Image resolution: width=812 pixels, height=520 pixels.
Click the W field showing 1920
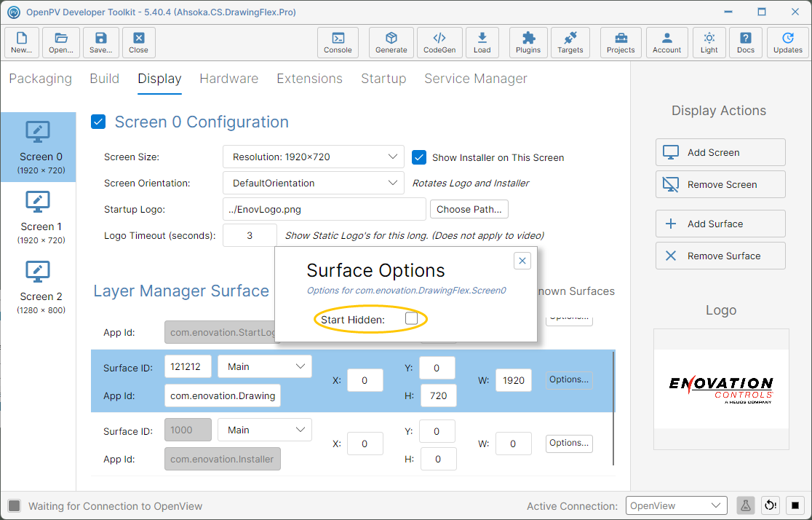tap(513, 380)
